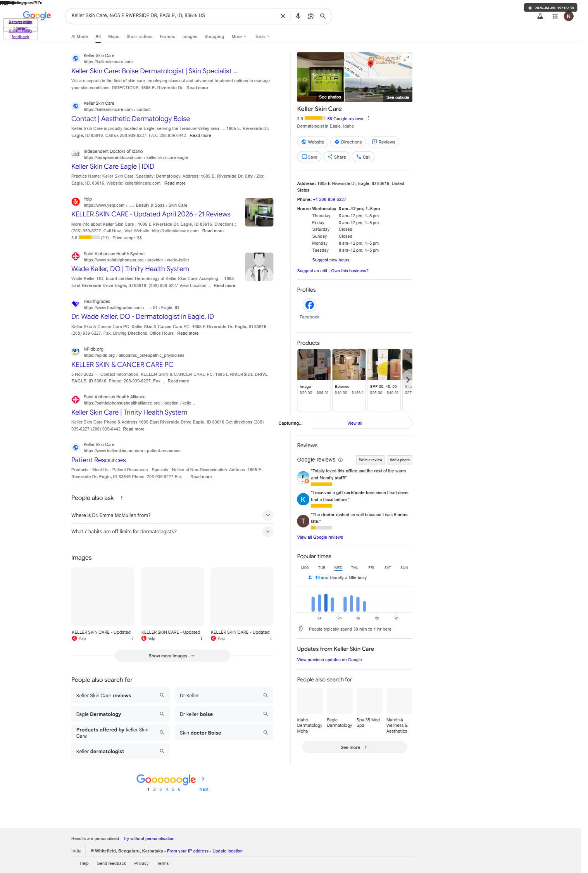The width and height of the screenshot is (588, 873).
Task: Open Search Labs flask icon
Action: coord(540,16)
